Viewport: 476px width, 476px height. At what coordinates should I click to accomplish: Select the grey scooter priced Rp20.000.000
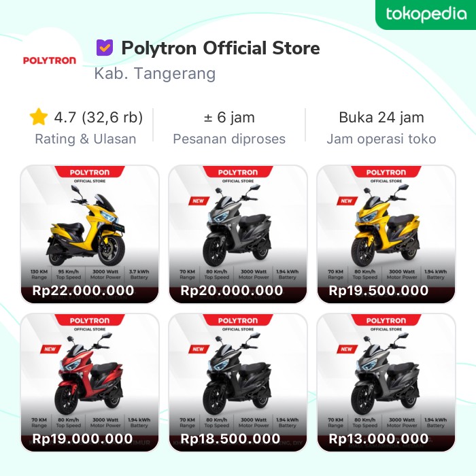click(238, 234)
